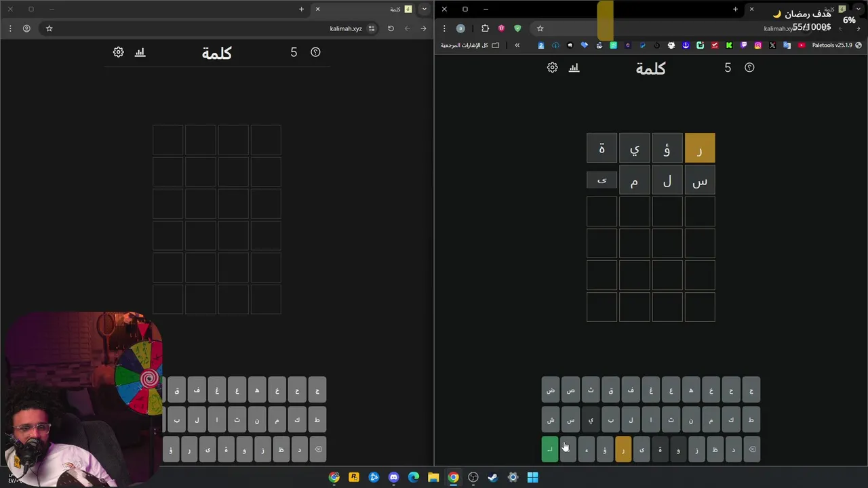Click ج key on left keyboard
Viewport: 868px width, 488px height.
click(317, 390)
